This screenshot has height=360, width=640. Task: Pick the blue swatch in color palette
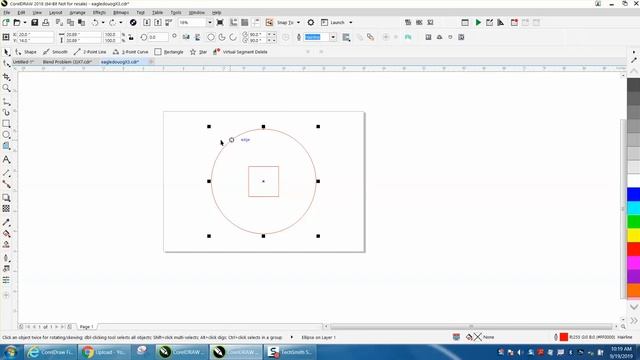click(633, 195)
